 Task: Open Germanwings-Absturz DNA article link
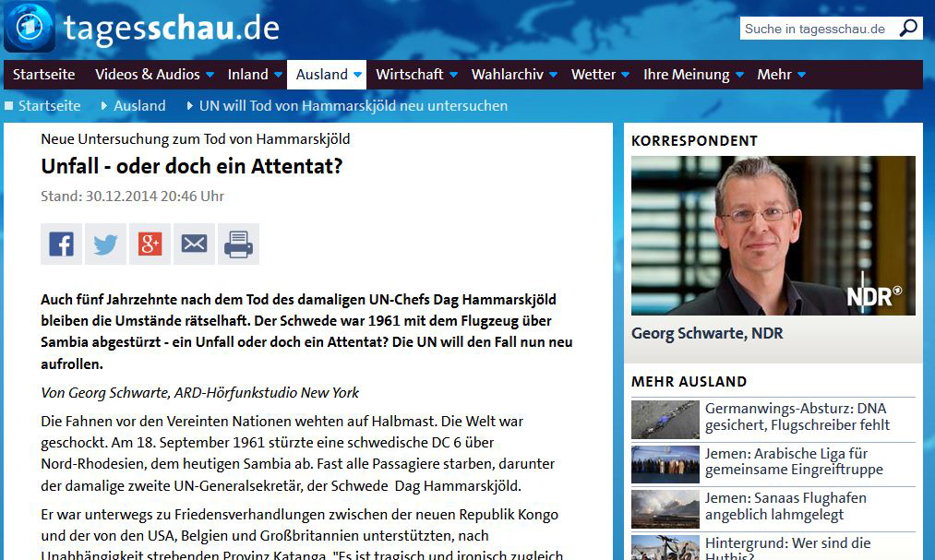click(x=797, y=417)
